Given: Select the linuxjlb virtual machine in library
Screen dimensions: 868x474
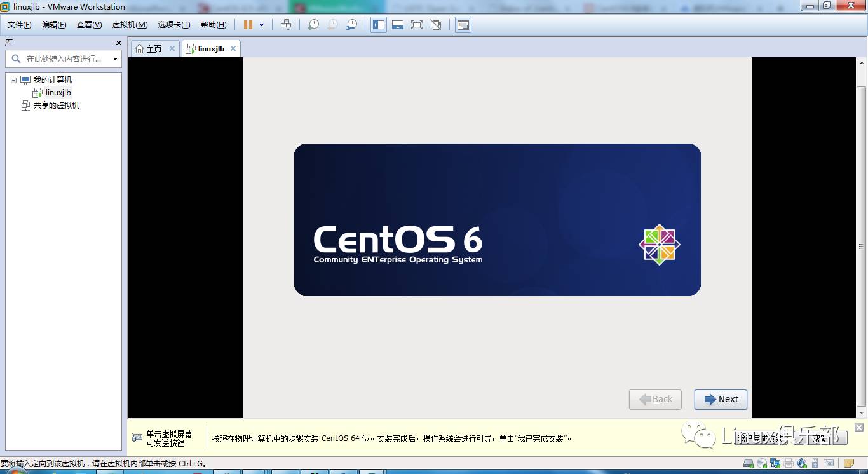Looking at the screenshot, I should [x=58, y=93].
